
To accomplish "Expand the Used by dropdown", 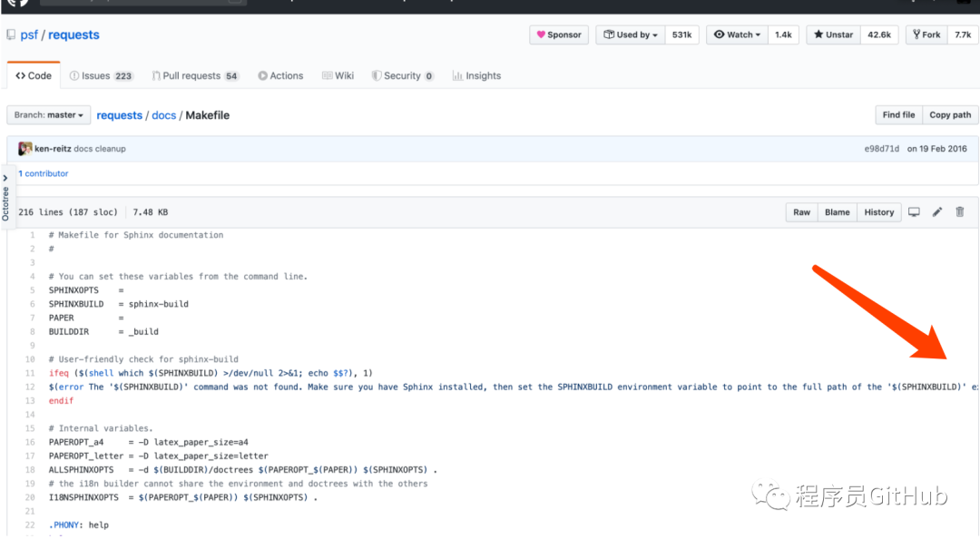I will (630, 35).
